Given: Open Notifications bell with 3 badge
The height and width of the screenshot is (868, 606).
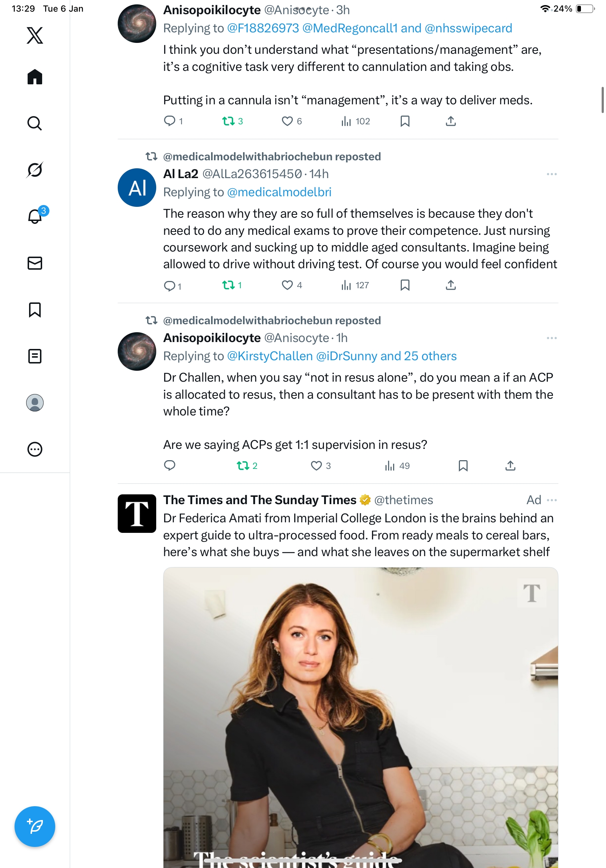Looking at the screenshot, I should click(x=35, y=216).
